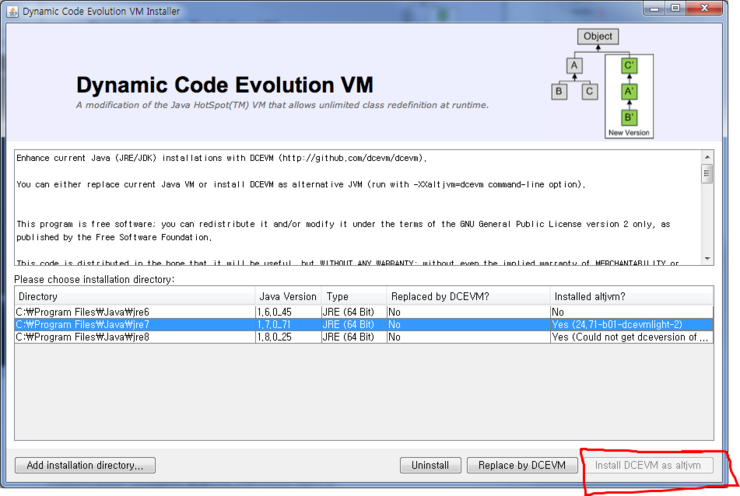
Task: Click the jre8 row Replaced by DCEVM No cell
Action: [x=468, y=337]
